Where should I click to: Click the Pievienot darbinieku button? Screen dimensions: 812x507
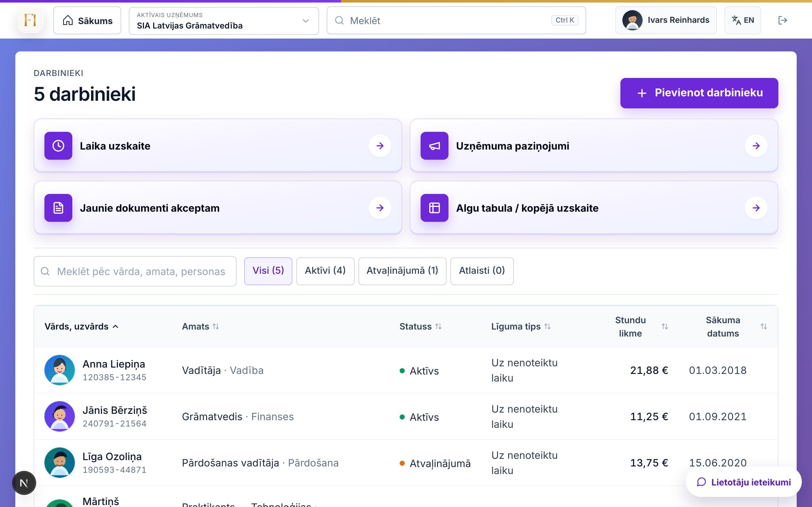pos(699,93)
